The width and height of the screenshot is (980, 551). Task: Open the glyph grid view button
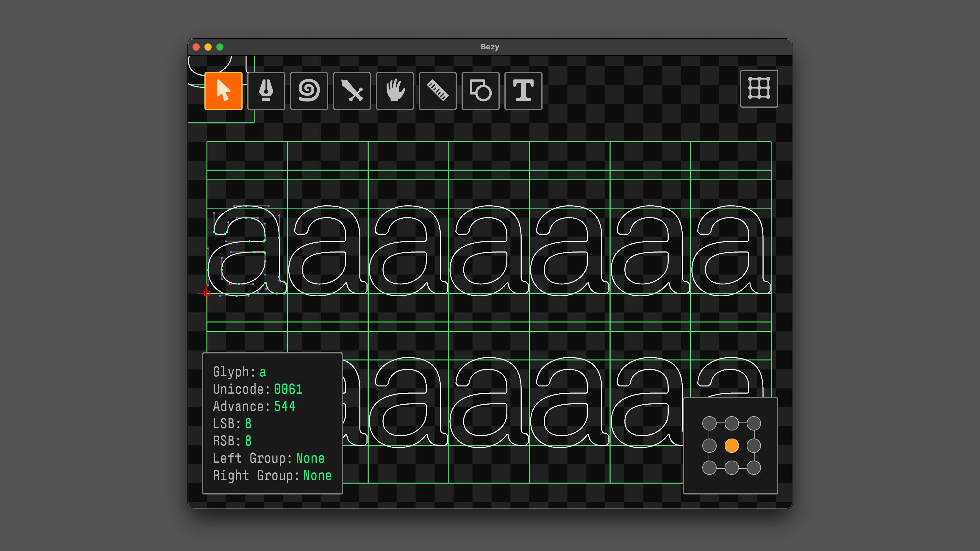click(759, 89)
